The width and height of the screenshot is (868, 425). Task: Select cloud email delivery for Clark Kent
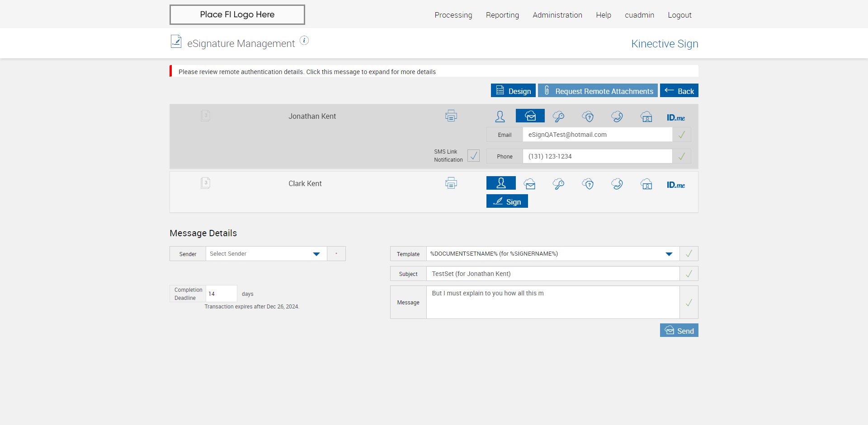(529, 184)
